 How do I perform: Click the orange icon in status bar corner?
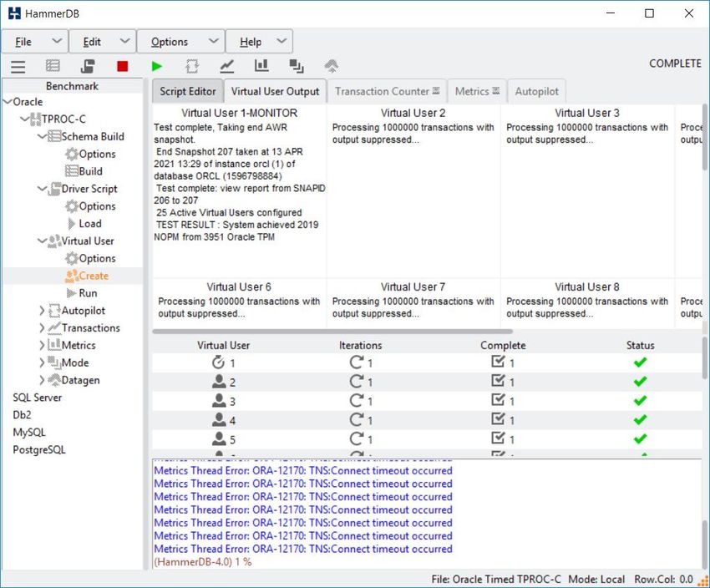tap(703, 580)
